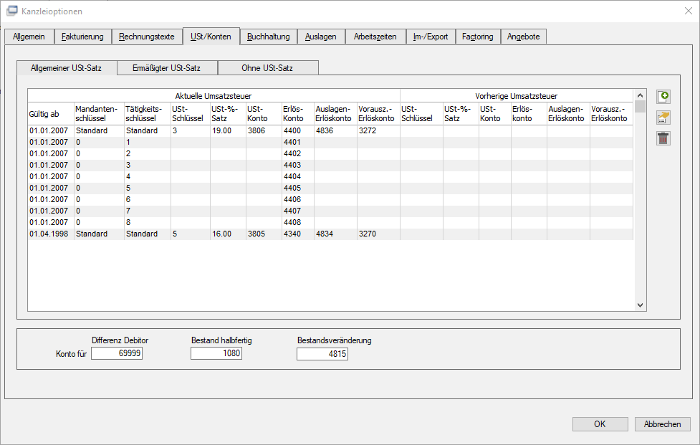Click the vertical scrollbar thumb
The image size is (700, 445).
pos(640,106)
